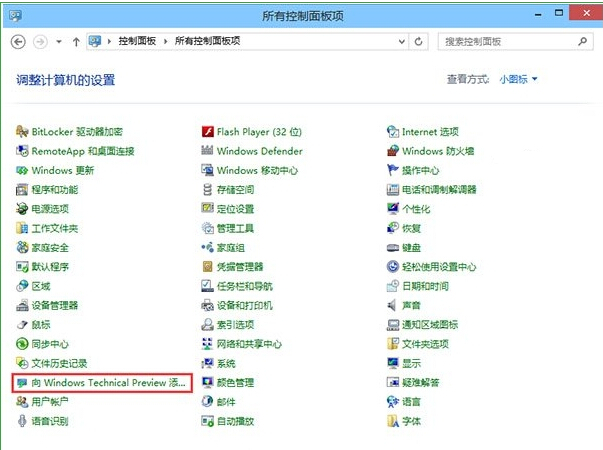Open the 区域 globe icon

[x=22, y=286]
